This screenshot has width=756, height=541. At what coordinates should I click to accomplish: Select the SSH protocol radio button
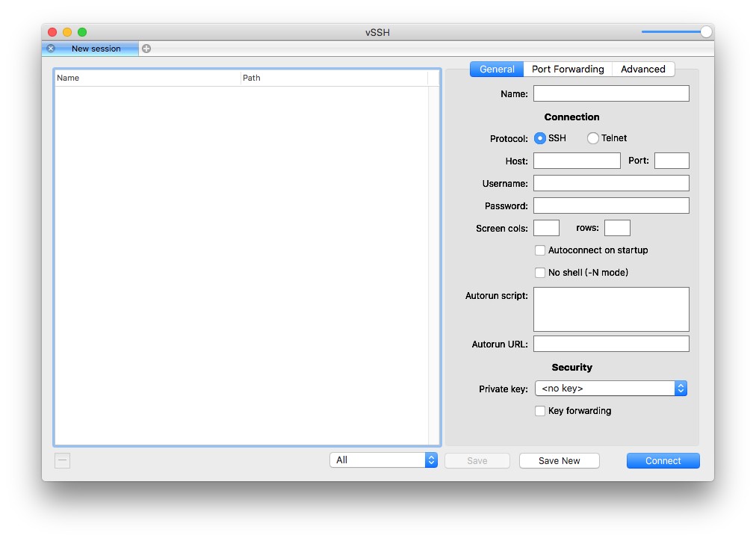pyautogui.click(x=540, y=138)
